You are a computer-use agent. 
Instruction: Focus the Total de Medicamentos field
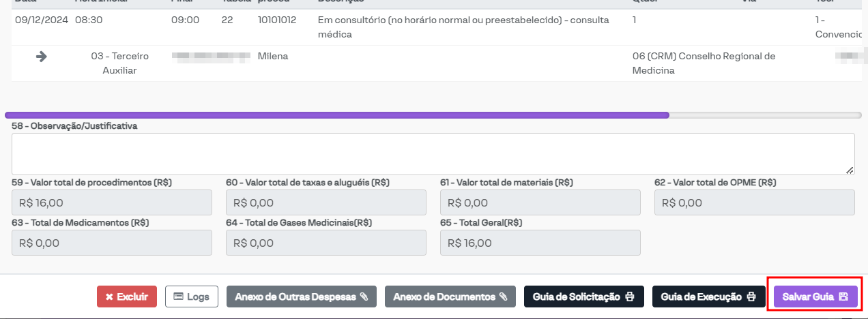112,243
